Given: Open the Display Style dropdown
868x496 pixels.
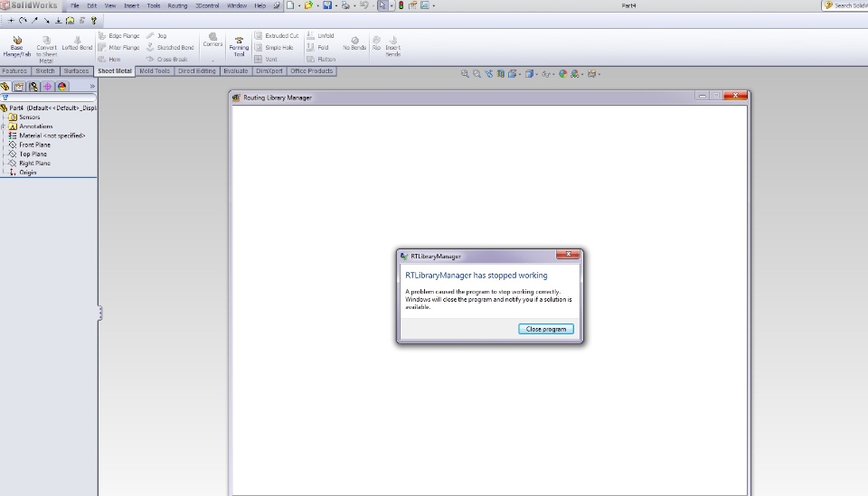Looking at the screenshot, I should 536,74.
